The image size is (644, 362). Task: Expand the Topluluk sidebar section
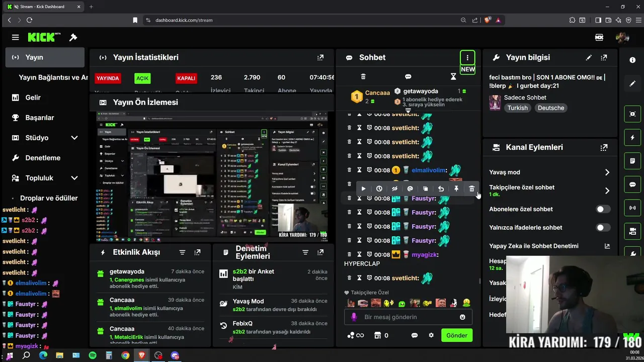(74, 178)
